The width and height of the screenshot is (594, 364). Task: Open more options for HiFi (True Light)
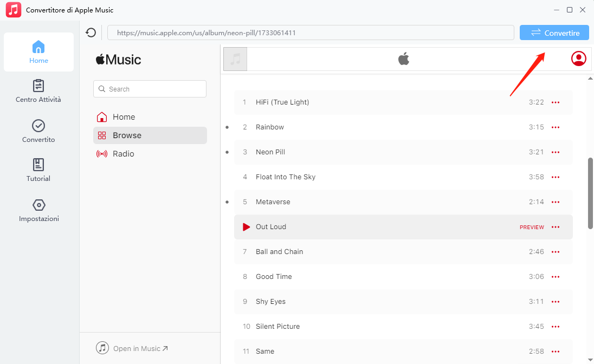pos(555,102)
